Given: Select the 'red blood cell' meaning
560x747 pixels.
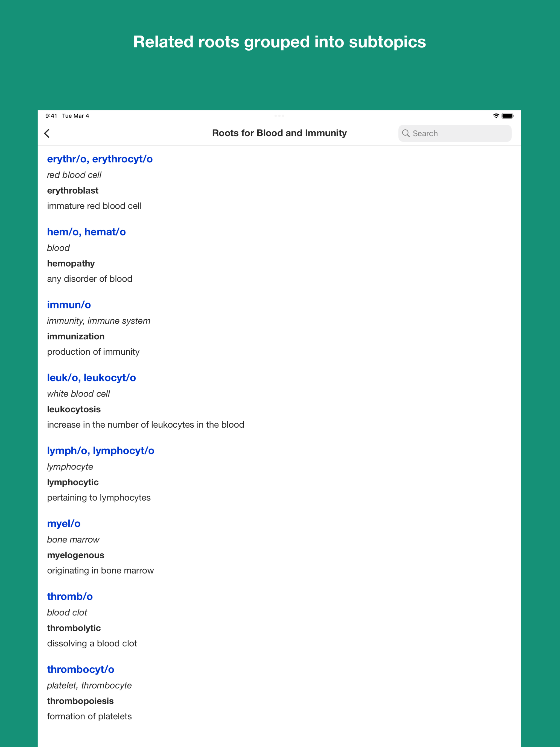Looking at the screenshot, I should (x=74, y=175).
